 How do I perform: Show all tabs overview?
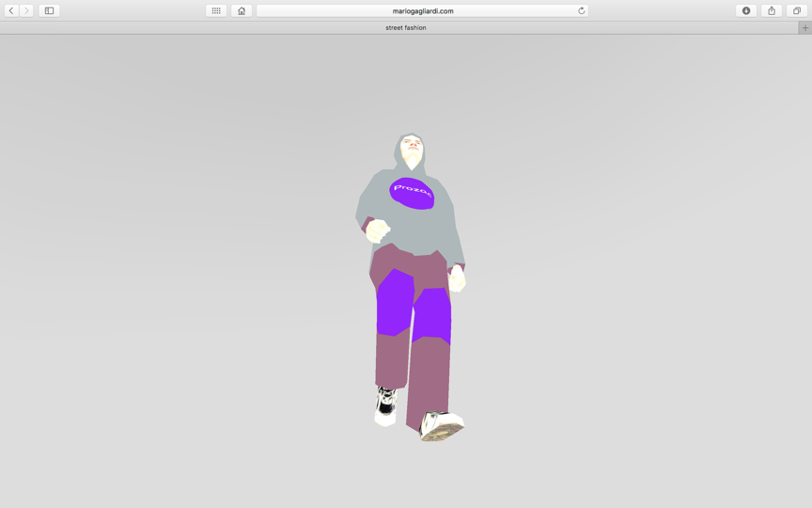797,10
